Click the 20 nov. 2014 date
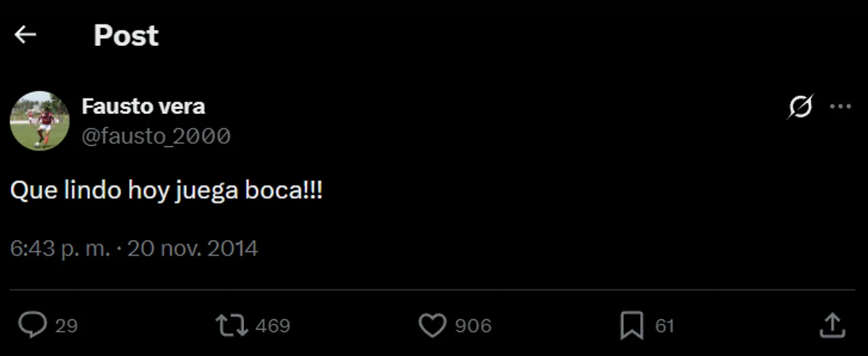 click(x=193, y=248)
